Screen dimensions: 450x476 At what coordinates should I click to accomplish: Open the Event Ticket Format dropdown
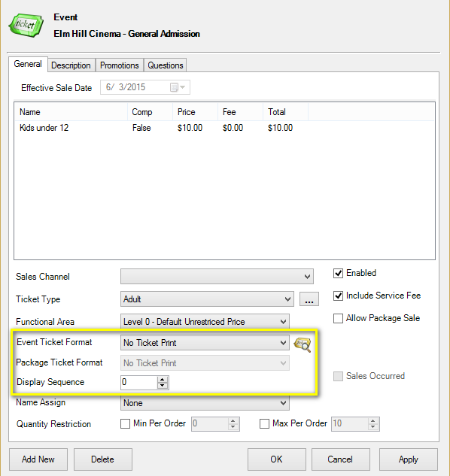[x=205, y=343]
